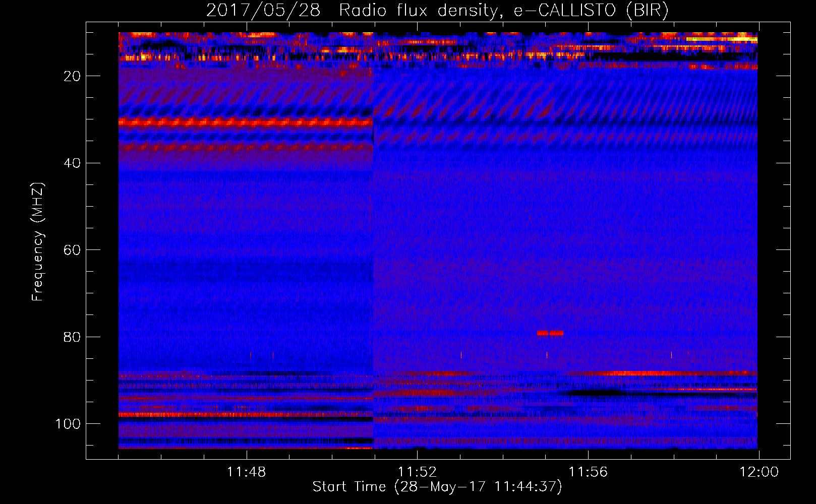This screenshot has height=504, width=816.
Task: Click the 40 frequency tick label
Action: pyautogui.click(x=73, y=163)
